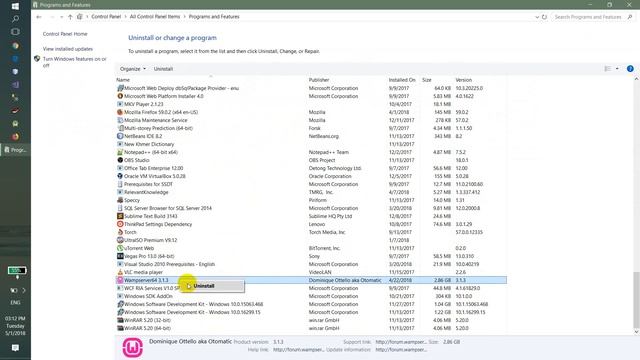640x360 pixels.
Task: Select the Vegas Pro 13.0 icon
Action: 120,256
